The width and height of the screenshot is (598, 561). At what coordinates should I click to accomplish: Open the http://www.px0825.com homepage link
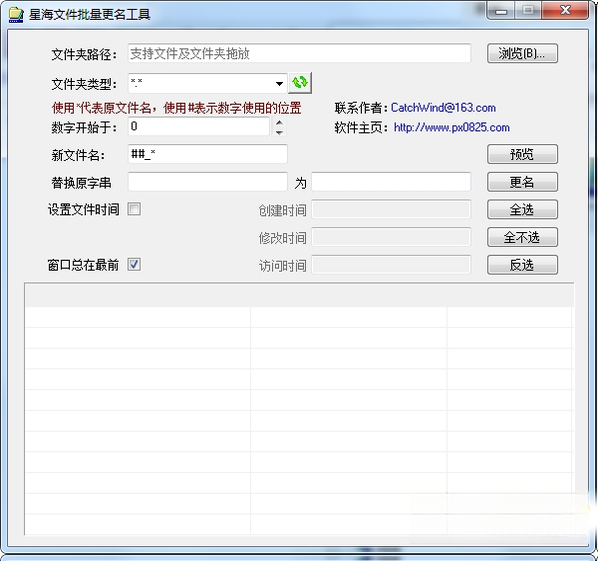452,127
